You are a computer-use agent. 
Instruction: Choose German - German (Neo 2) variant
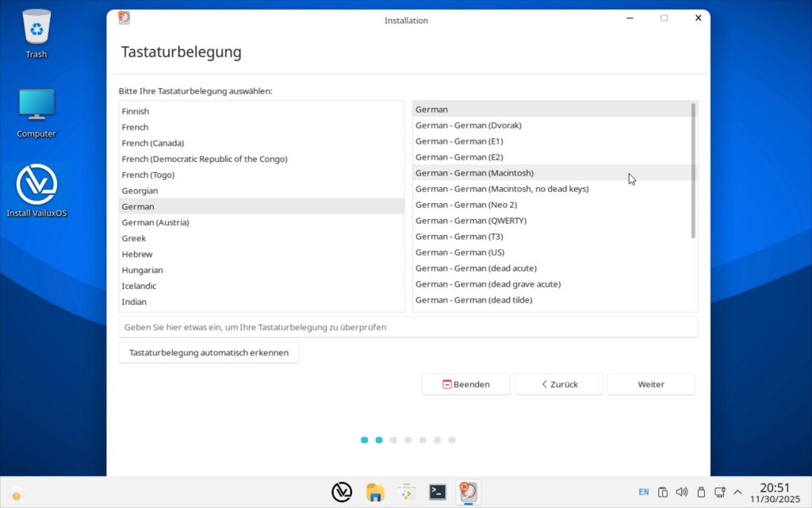(x=466, y=205)
